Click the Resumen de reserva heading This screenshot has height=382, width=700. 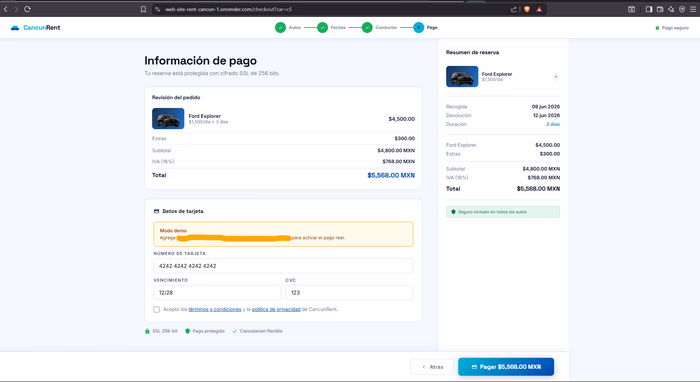[x=472, y=53]
